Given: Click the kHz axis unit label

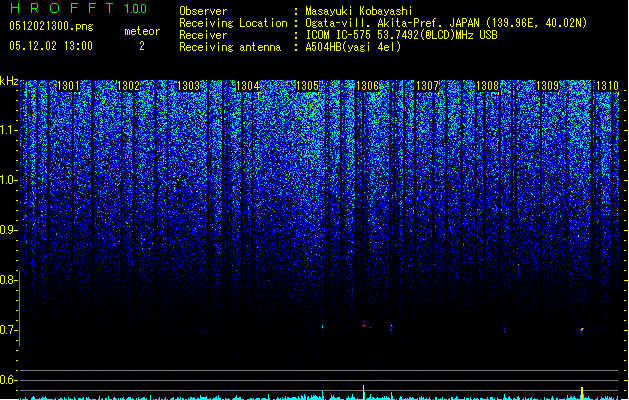Looking at the screenshot, I should 9,81.
